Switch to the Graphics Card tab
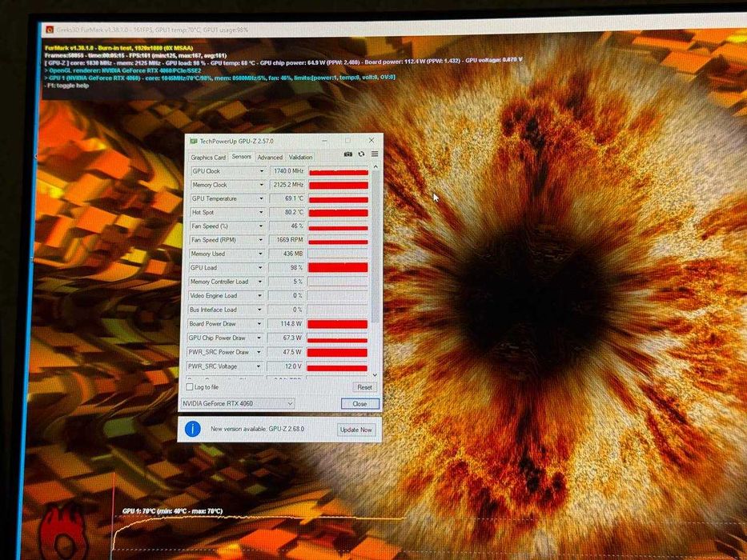 [x=208, y=157]
